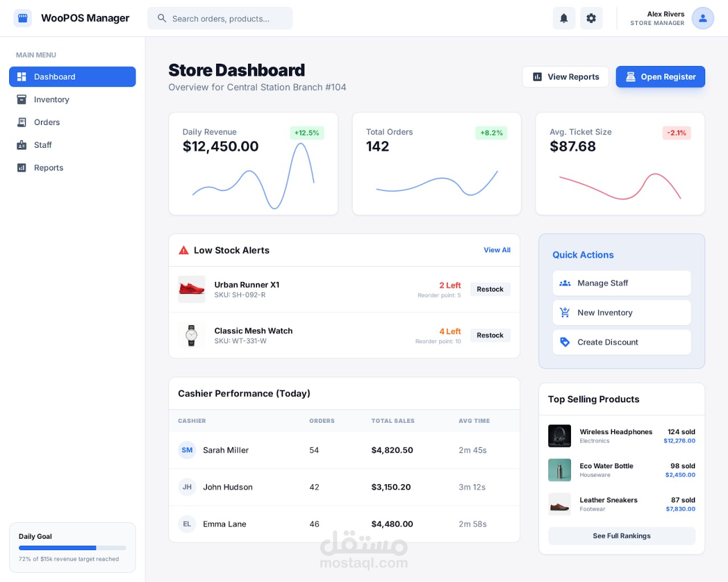This screenshot has height=582, width=728.
Task: Click the View Reports button
Action: (565, 77)
